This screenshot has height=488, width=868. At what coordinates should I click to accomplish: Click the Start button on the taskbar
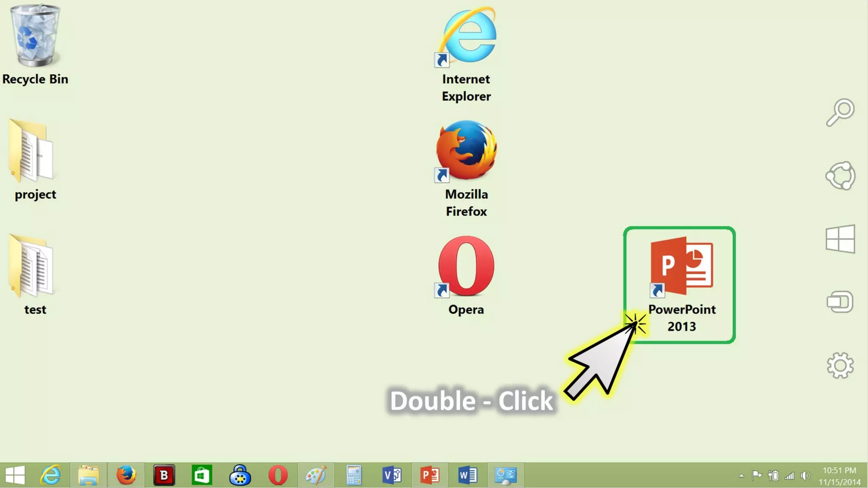coord(15,475)
